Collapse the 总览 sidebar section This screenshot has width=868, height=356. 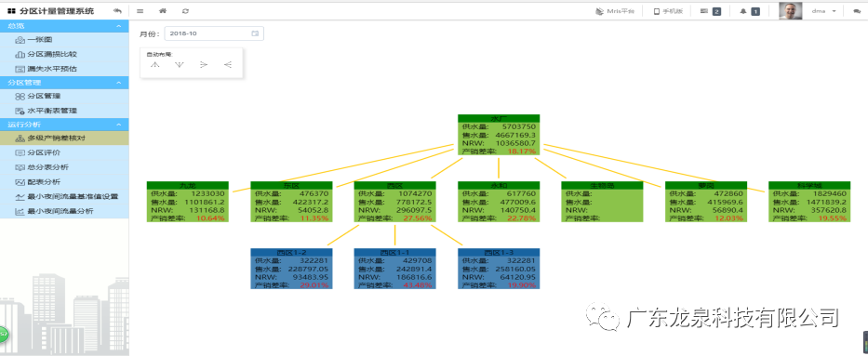point(118,26)
